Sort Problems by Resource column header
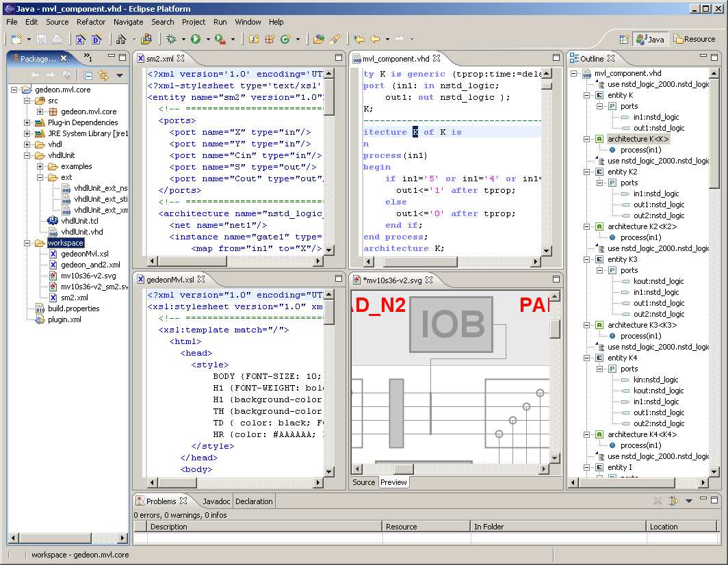 pyautogui.click(x=426, y=527)
